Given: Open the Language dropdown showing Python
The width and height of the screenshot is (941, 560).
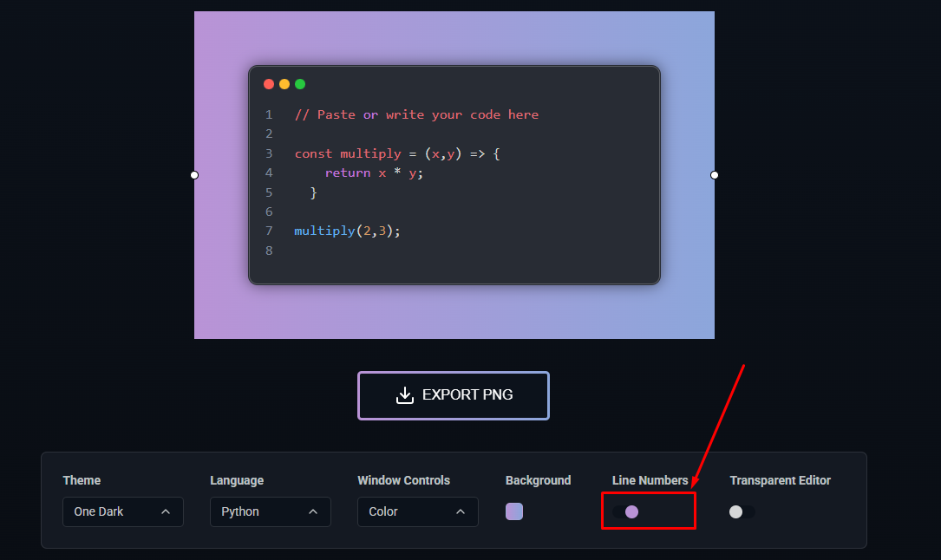Looking at the screenshot, I should pos(270,511).
